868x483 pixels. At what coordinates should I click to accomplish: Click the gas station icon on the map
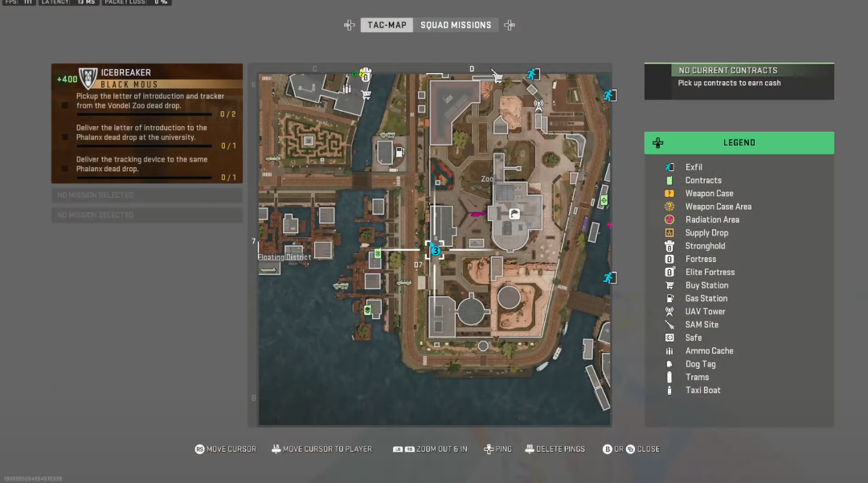pyautogui.click(x=399, y=152)
